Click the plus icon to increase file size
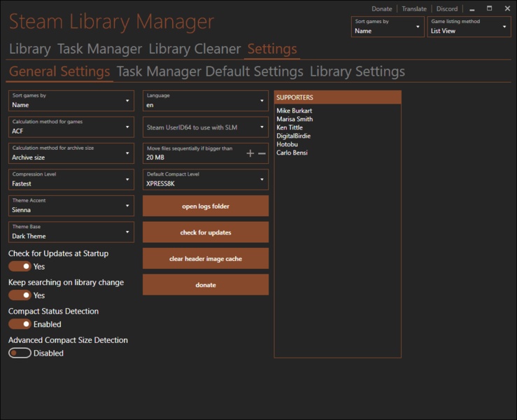Viewport: 517px width, 420px height. 250,153
